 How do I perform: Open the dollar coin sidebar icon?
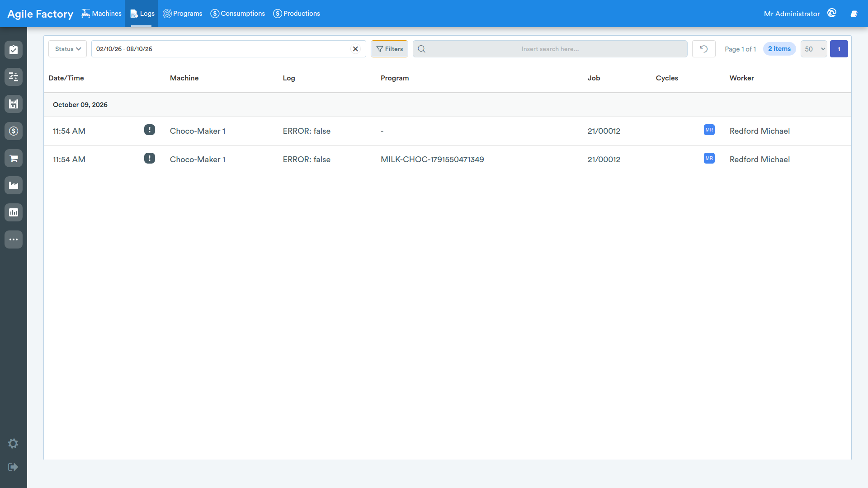click(x=14, y=131)
